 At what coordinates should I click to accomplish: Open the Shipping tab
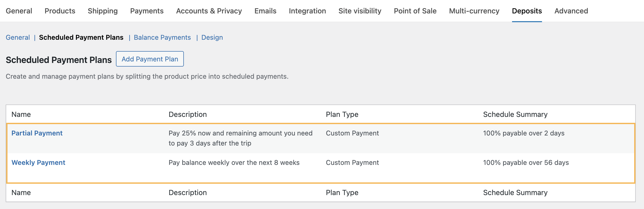click(103, 11)
